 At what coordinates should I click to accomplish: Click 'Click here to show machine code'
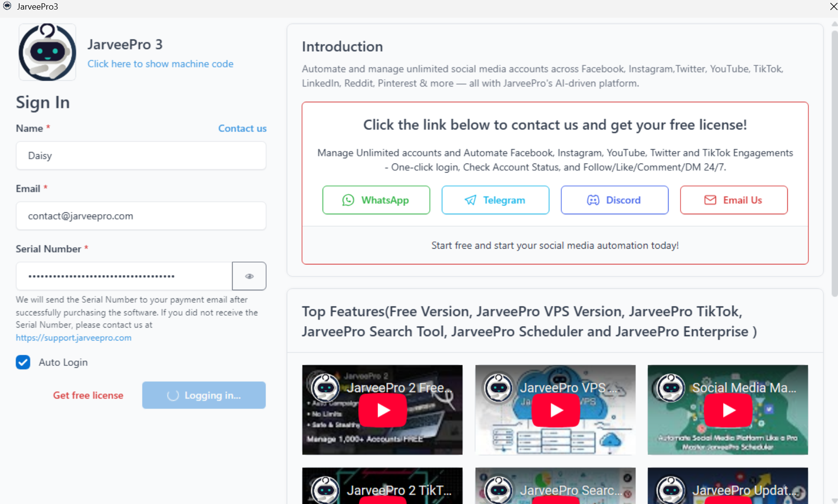coord(160,64)
